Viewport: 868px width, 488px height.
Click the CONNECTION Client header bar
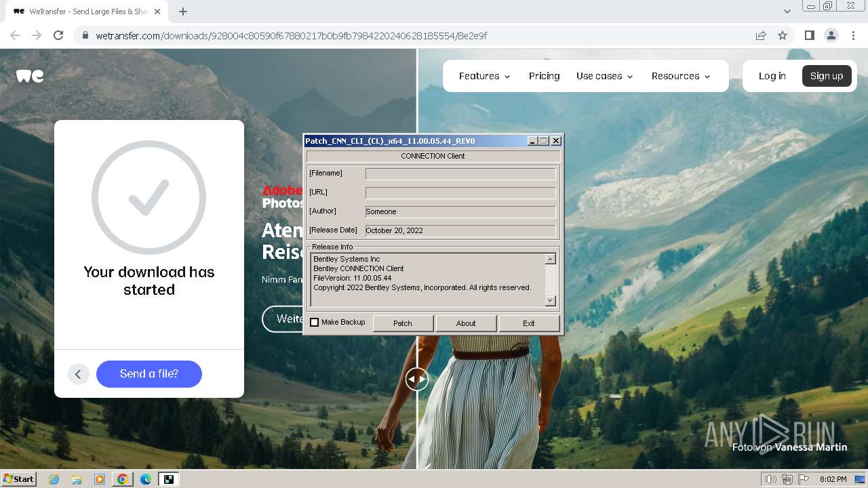click(433, 156)
